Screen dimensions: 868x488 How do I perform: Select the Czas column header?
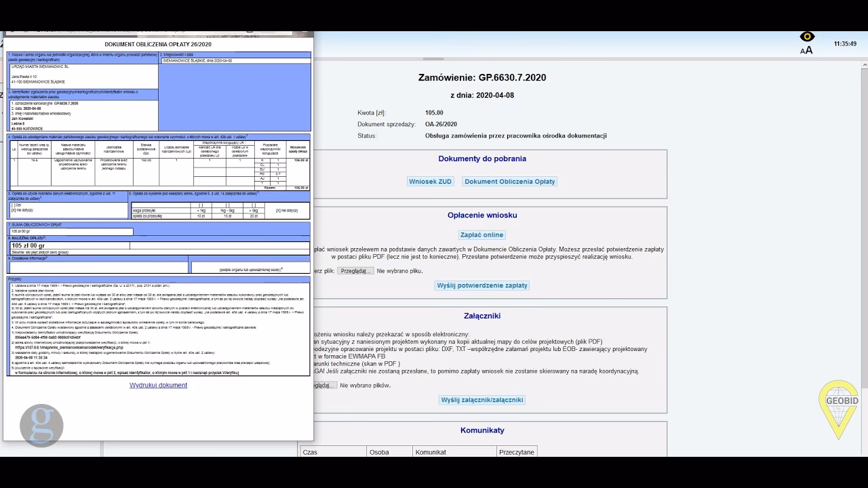[x=334, y=452]
